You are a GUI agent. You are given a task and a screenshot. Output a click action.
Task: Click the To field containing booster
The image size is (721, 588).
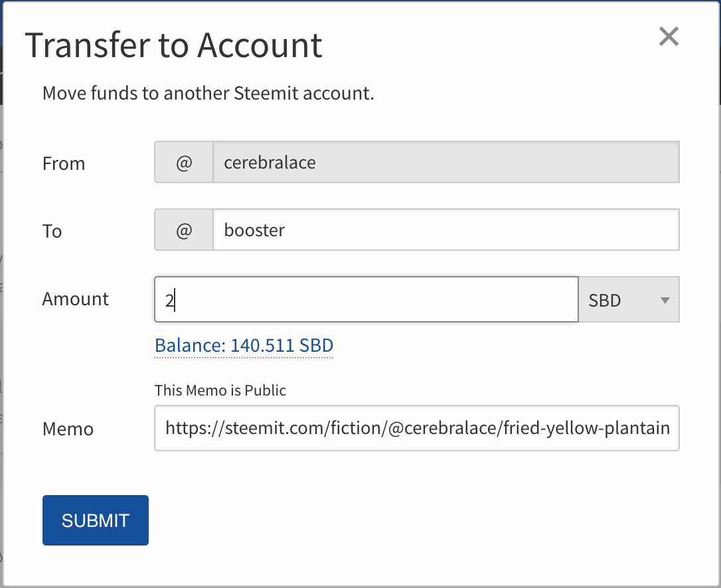446,230
